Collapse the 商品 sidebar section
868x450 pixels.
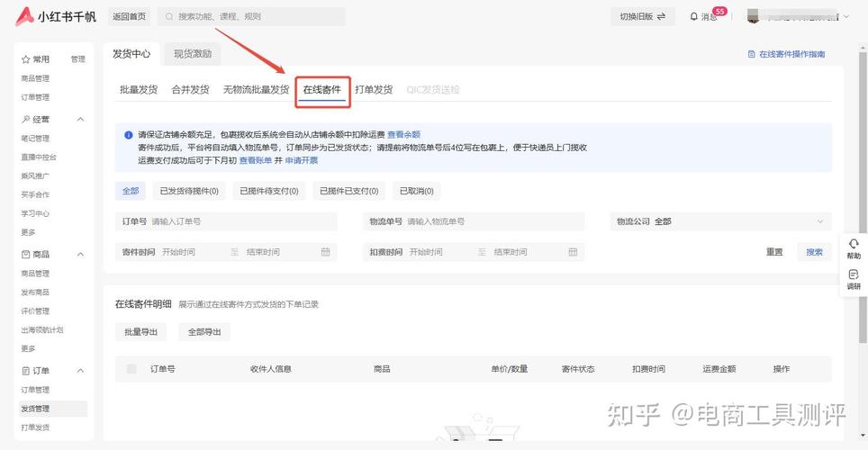[80, 255]
